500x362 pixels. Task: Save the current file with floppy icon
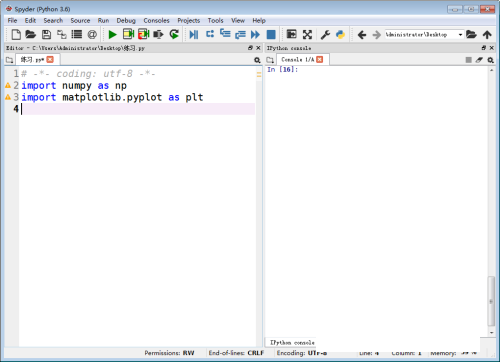click(46, 34)
